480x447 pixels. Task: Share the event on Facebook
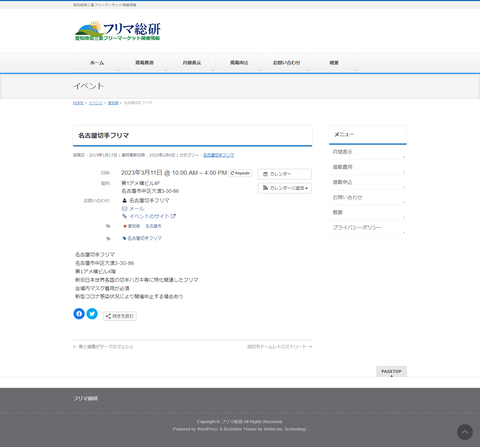79,314
